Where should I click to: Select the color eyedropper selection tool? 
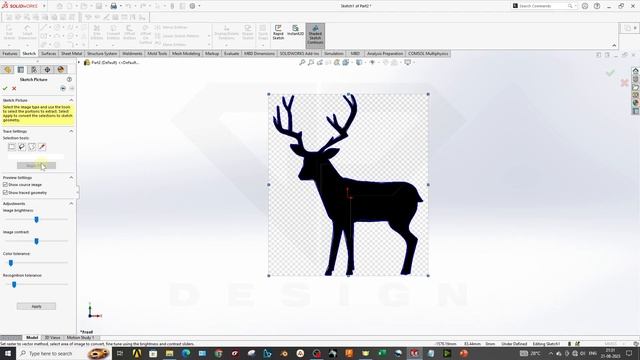point(42,147)
